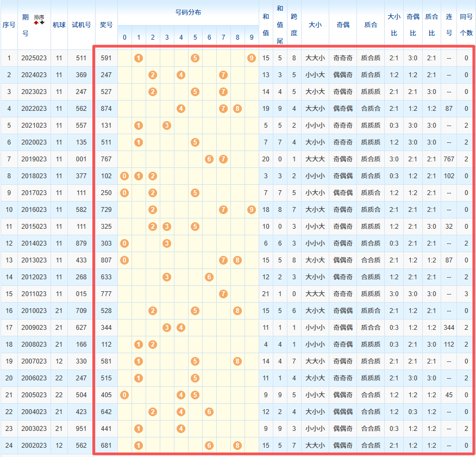The image size is (476, 457).
Task: Click the 号码分布 column group header
Action: pyautogui.click(x=188, y=12)
